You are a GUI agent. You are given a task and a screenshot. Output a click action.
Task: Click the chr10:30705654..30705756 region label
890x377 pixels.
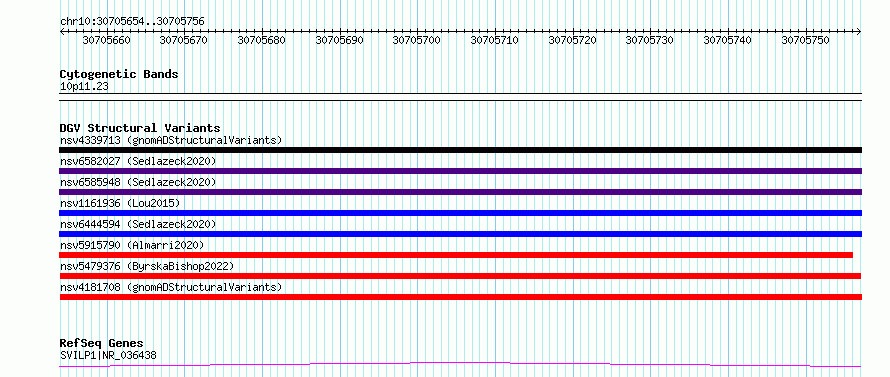click(132, 22)
